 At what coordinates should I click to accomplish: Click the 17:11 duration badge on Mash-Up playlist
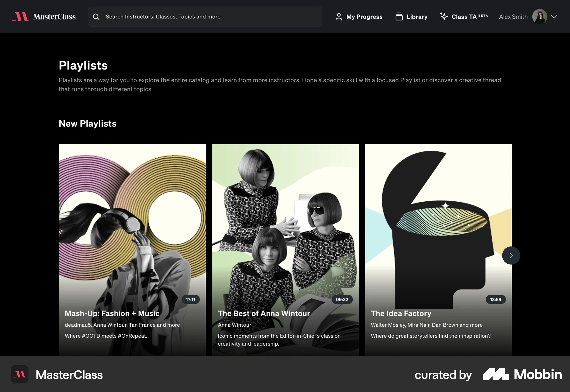click(x=190, y=300)
